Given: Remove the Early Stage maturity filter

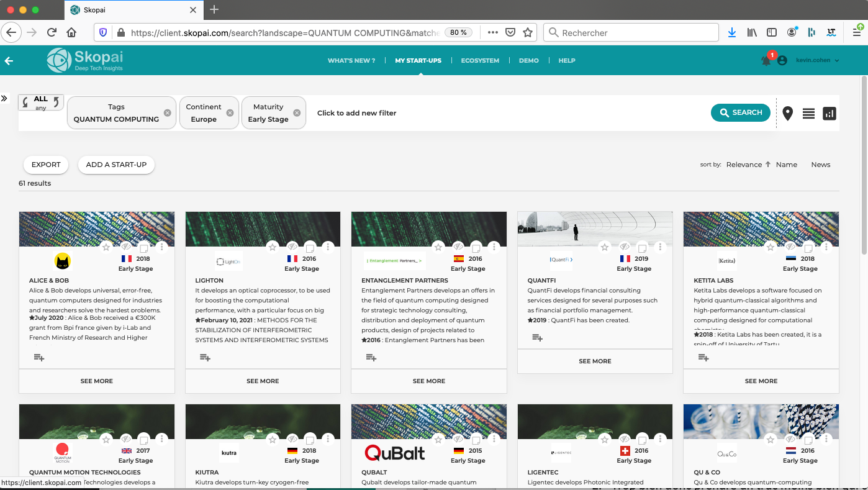Looking at the screenshot, I should tap(297, 113).
